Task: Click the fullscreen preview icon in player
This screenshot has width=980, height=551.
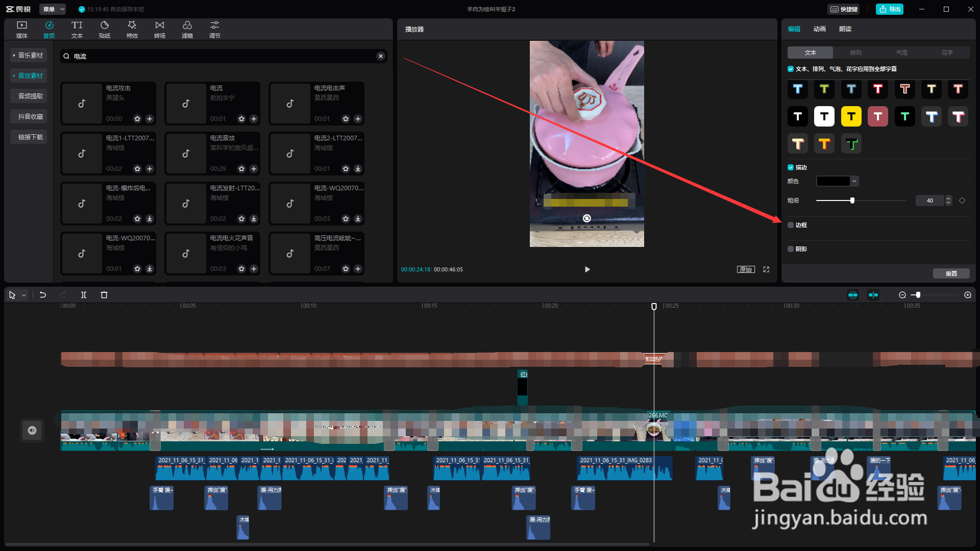Action: pos(766,269)
